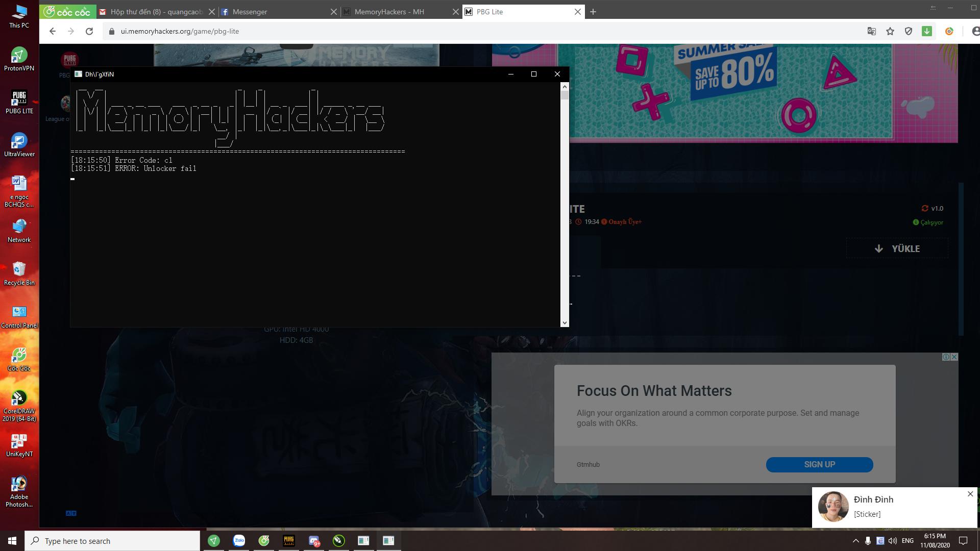Image resolution: width=980 pixels, height=551 pixels.
Task: Click in the taskbar search box
Action: tap(112, 541)
